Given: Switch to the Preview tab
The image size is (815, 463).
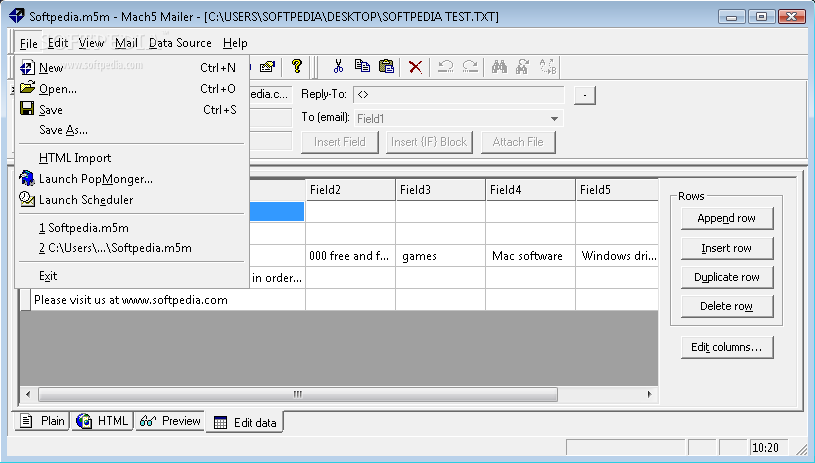Looking at the screenshot, I should (x=170, y=421).
